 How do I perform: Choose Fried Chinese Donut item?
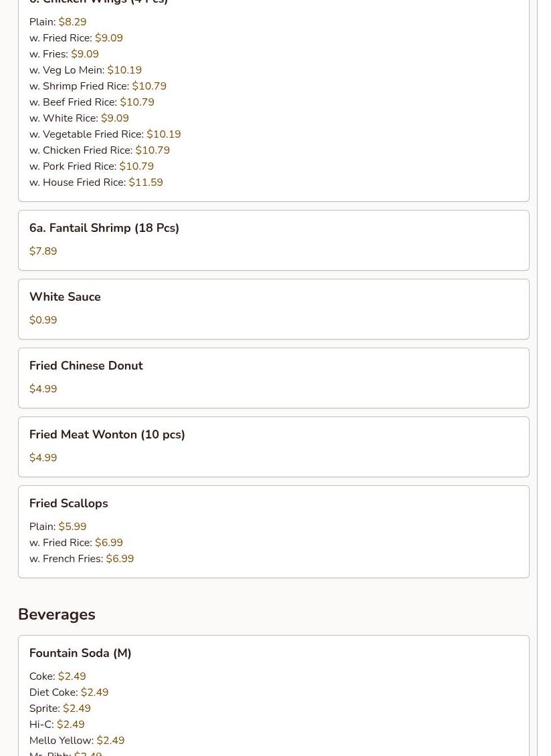coord(273,378)
